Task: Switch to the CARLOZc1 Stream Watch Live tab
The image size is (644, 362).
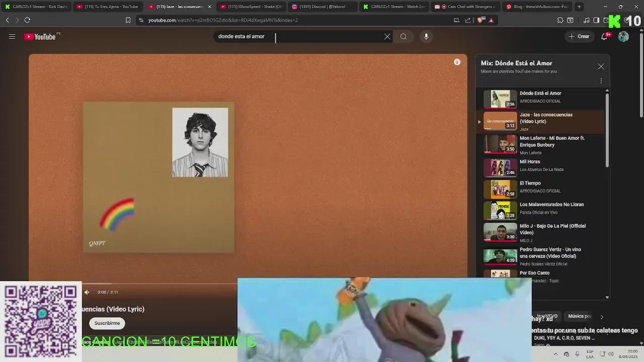Action: [x=394, y=7]
